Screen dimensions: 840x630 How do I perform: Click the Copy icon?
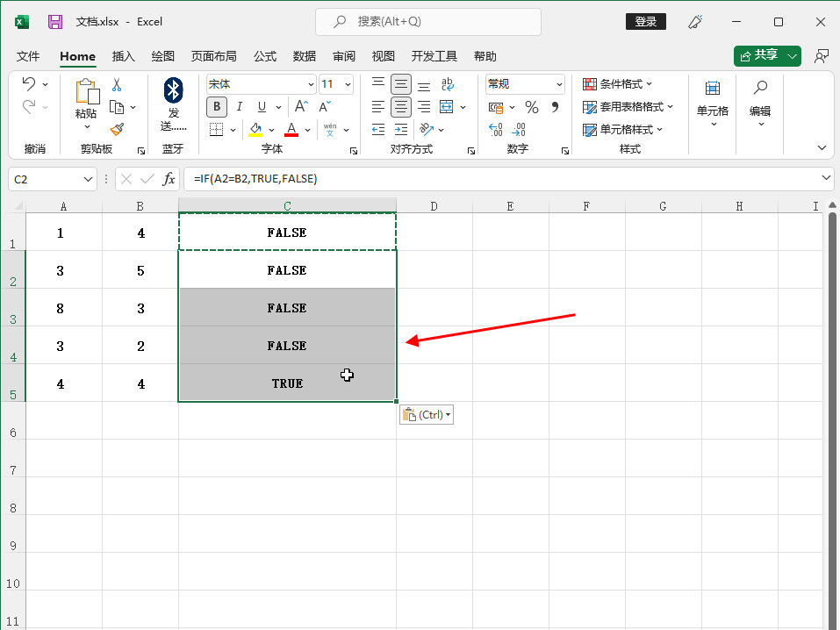coord(117,107)
